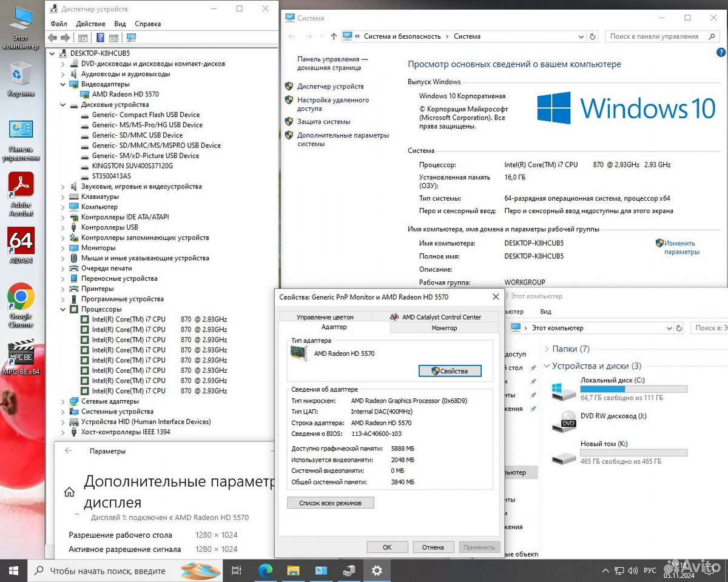This screenshot has height=582, width=728.
Task: Switch to Монитор tab
Action: (444, 328)
